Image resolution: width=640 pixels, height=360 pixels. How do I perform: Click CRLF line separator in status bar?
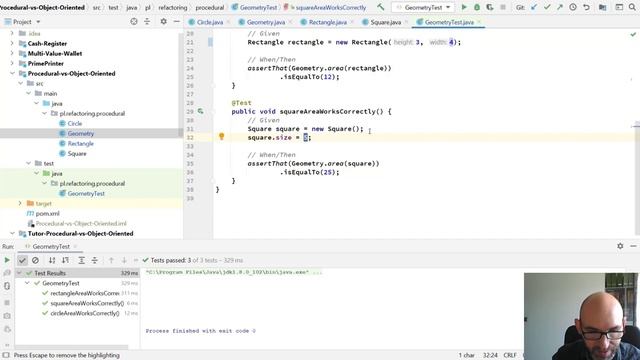tap(510, 355)
